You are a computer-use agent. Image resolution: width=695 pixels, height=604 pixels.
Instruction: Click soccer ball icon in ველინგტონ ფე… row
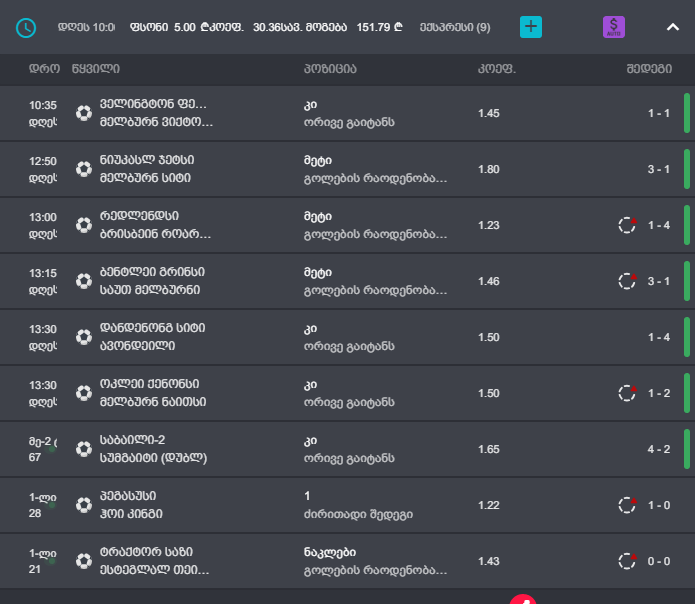[x=84, y=113]
